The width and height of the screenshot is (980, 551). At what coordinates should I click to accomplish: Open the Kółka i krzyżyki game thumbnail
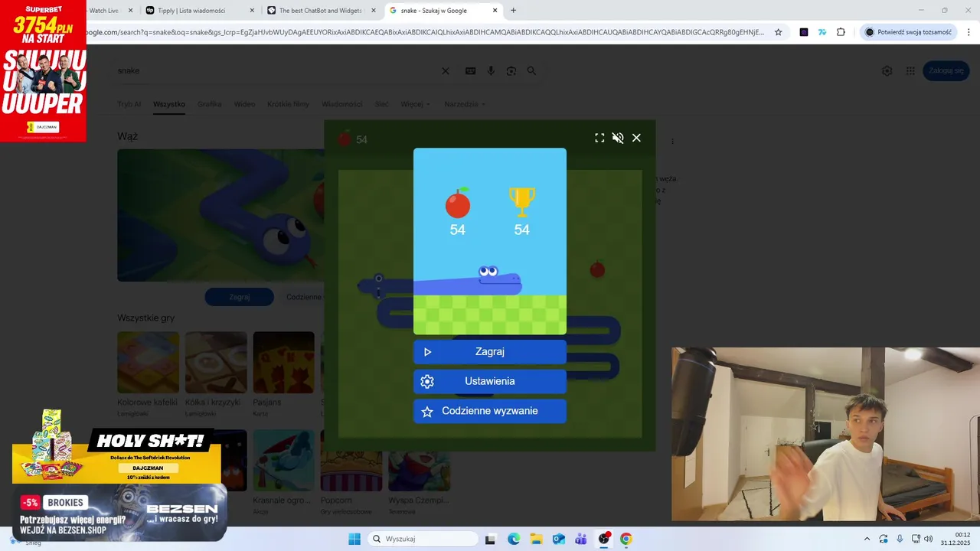point(216,363)
